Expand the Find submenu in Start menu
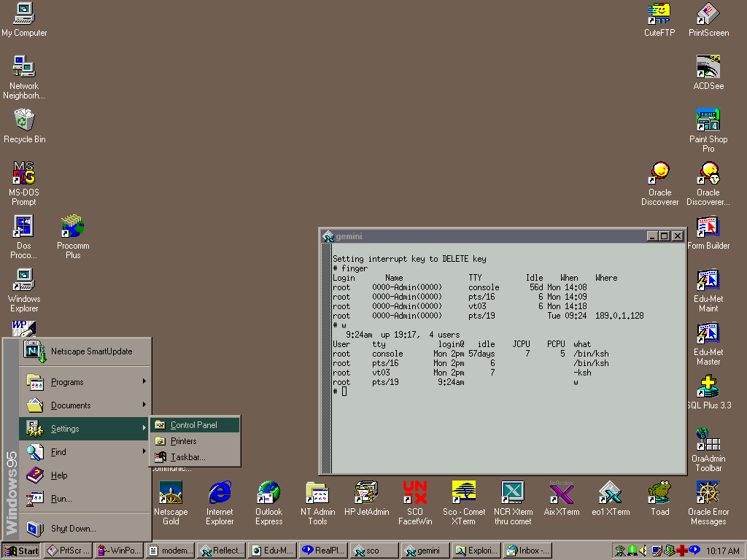 [85, 452]
